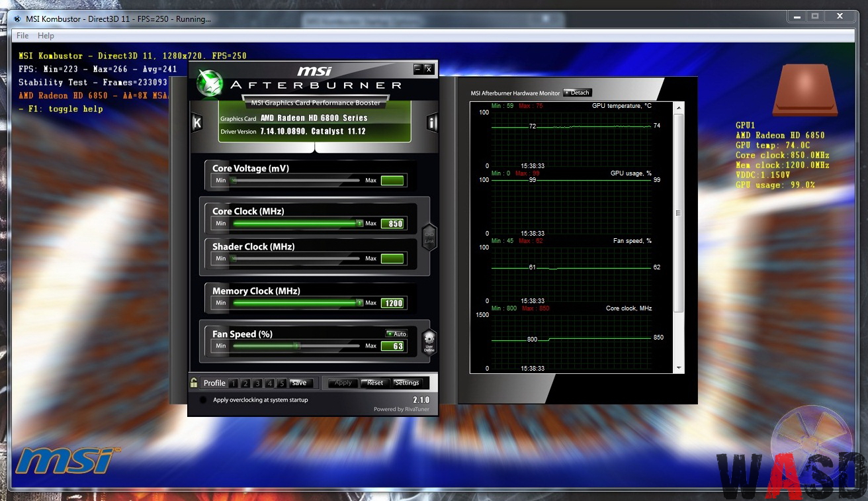Screen dimensions: 868x501
Task: Maximize the MSI Kombustor window
Action: [x=815, y=16]
